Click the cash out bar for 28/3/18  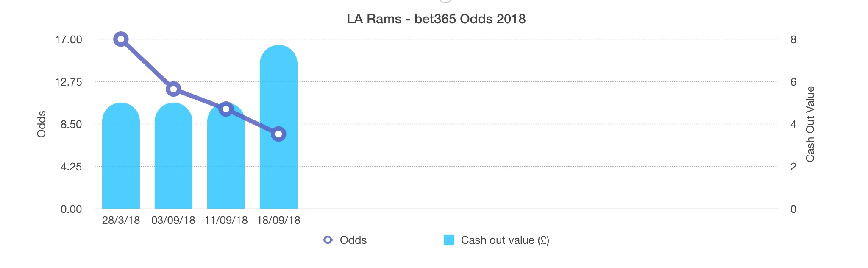pyautogui.click(x=121, y=161)
